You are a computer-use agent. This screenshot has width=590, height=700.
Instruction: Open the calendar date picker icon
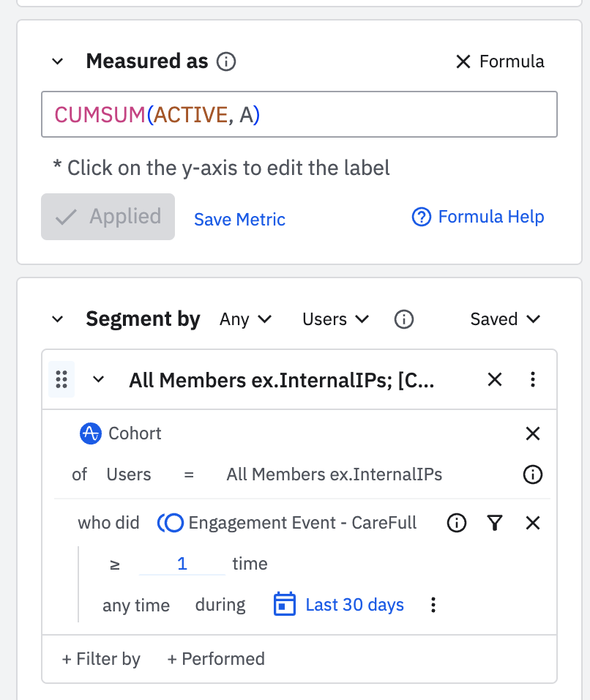tap(284, 605)
